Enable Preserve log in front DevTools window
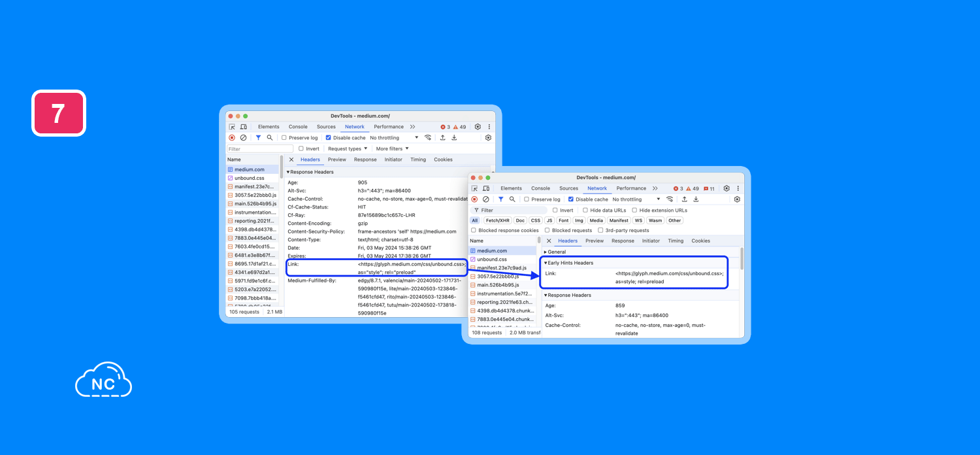The height and width of the screenshot is (455, 980). [527, 199]
